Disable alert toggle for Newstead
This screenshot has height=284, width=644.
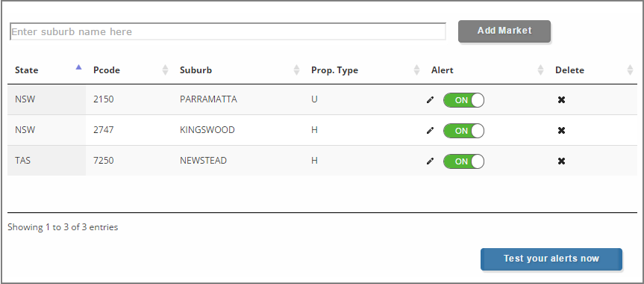[x=463, y=161]
